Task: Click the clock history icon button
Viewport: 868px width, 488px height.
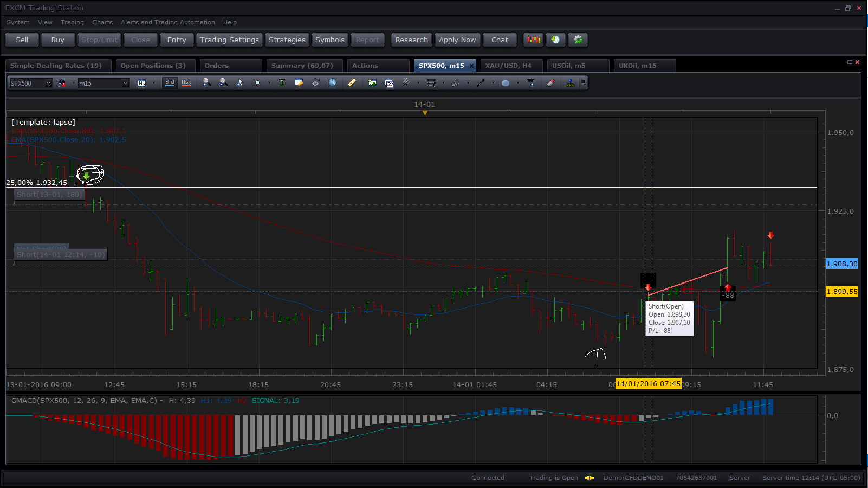Action: click(555, 40)
